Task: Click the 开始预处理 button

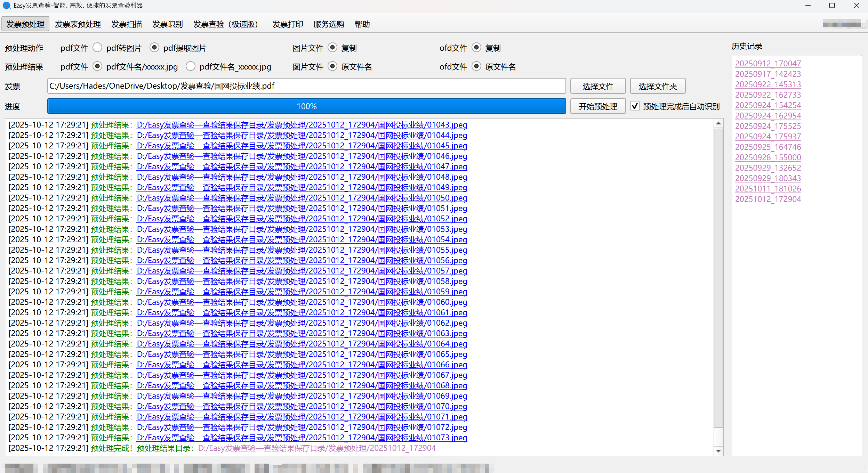Action: tap(598, 106)
